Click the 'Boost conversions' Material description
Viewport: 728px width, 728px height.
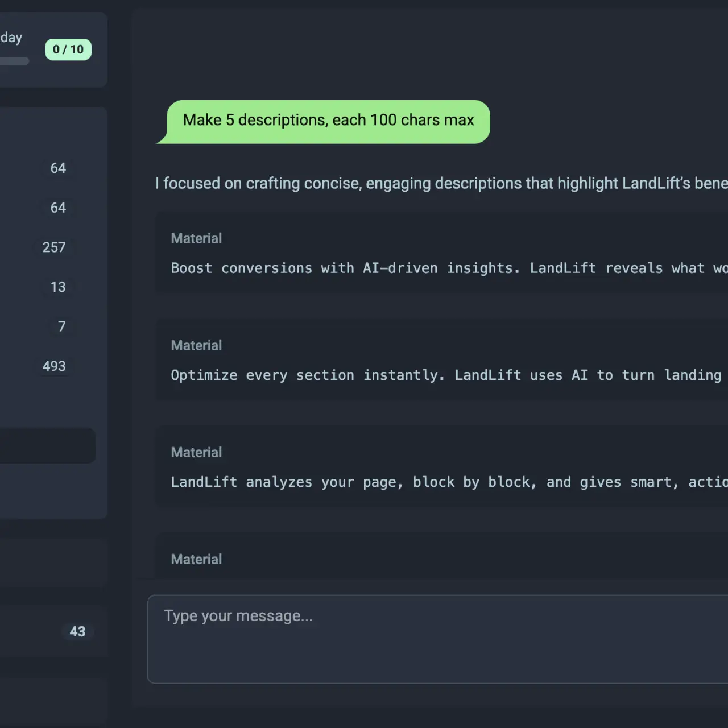[x=398, y=268]
